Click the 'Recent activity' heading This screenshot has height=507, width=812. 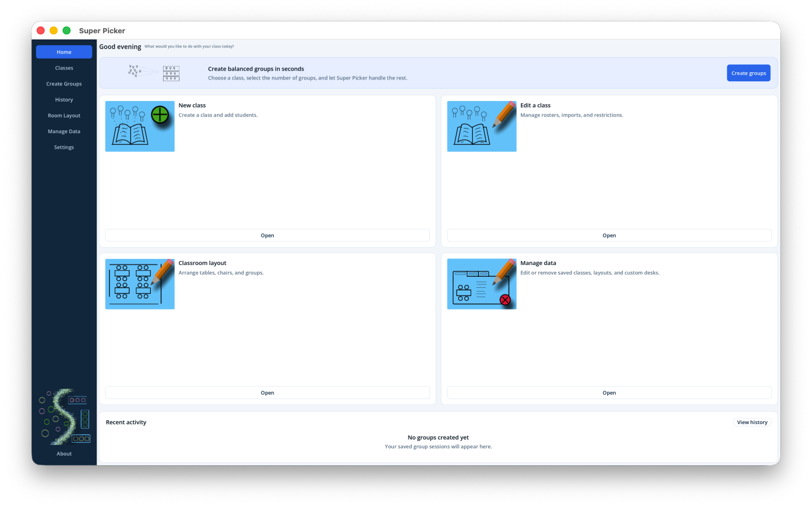click(x=126, y=422)
